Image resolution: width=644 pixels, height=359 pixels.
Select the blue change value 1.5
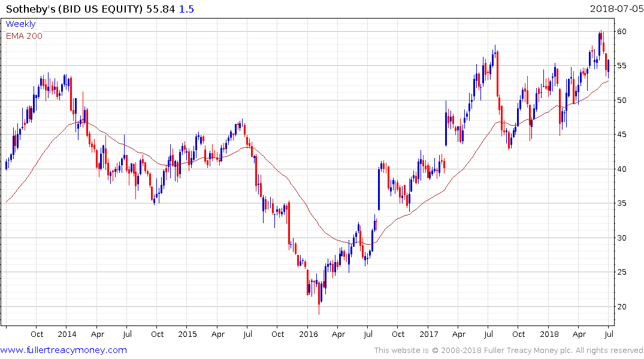(186, 9)
